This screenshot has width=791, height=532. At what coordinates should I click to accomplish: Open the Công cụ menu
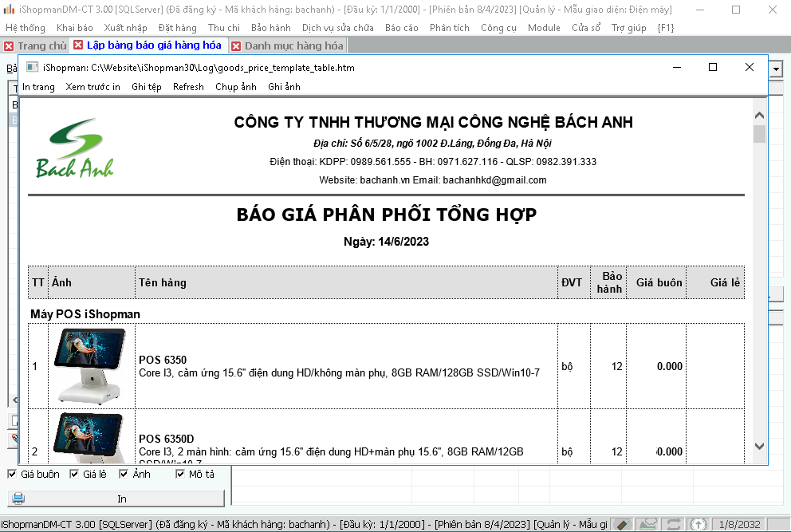point(498,28)
